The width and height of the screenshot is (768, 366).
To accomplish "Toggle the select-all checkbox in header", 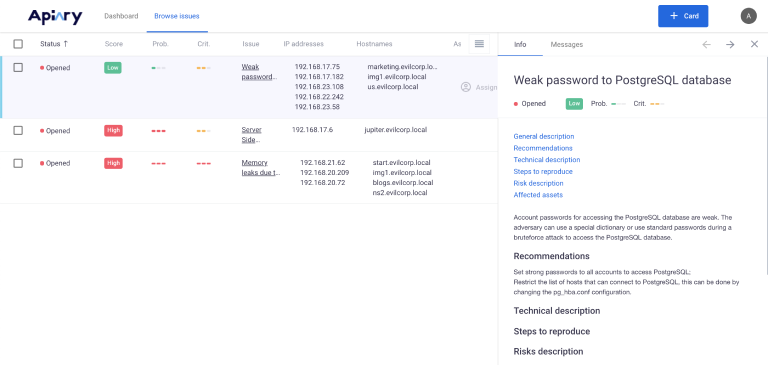I will click(x=18, y=44).
